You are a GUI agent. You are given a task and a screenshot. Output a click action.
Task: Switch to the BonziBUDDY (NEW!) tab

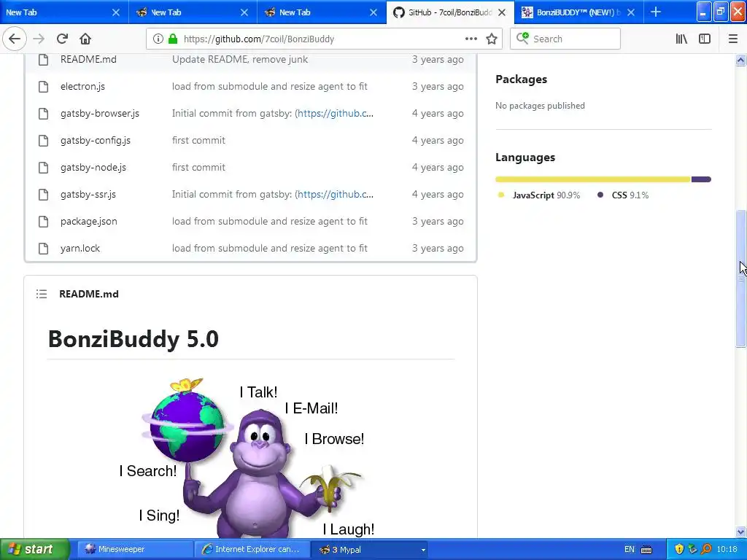click(570, 12)
